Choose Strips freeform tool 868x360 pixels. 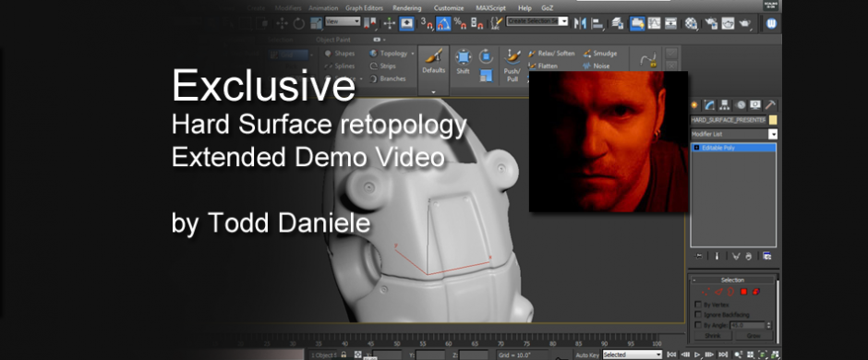tap(383, 66)
